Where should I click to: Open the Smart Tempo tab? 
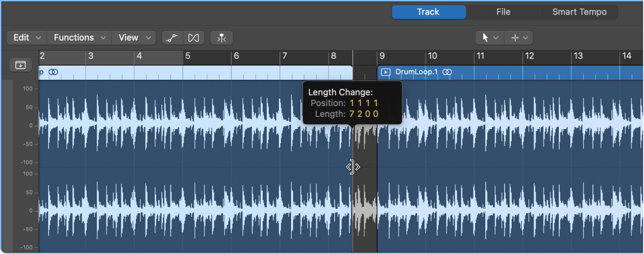click(579, 12)
